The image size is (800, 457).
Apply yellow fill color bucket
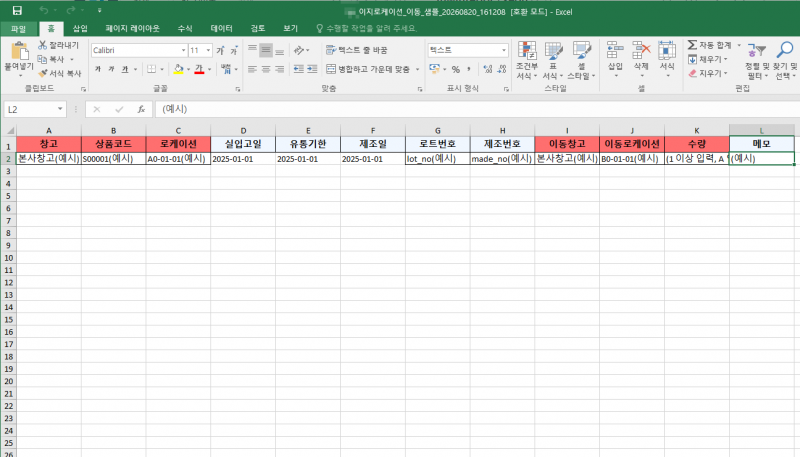coord(178,69)
